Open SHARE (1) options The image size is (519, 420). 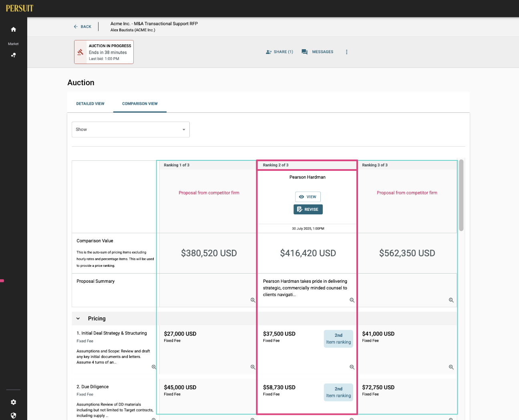click(280, 52)
